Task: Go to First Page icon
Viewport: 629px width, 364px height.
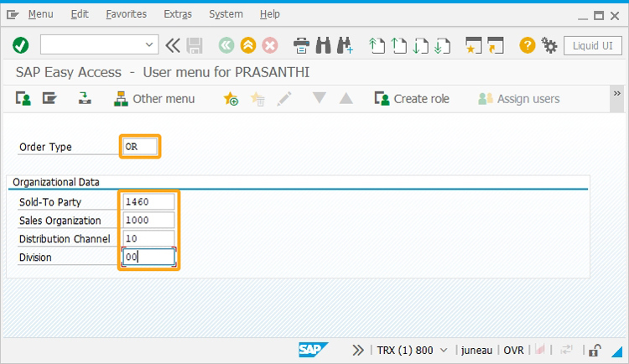Action: (377, 45)
